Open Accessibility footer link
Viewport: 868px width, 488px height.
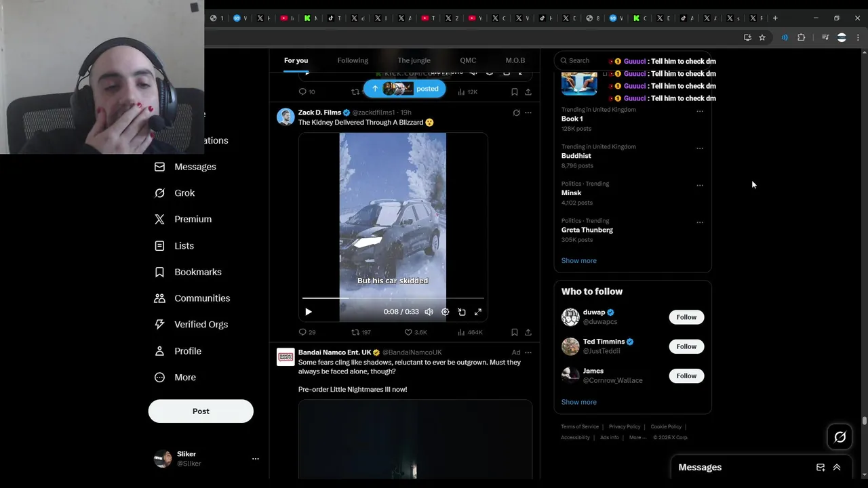click(x=575, y=437)
